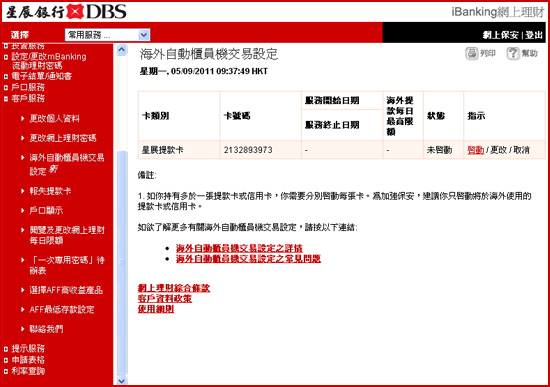Click sidebar scroll down arrow

point(121,381)
